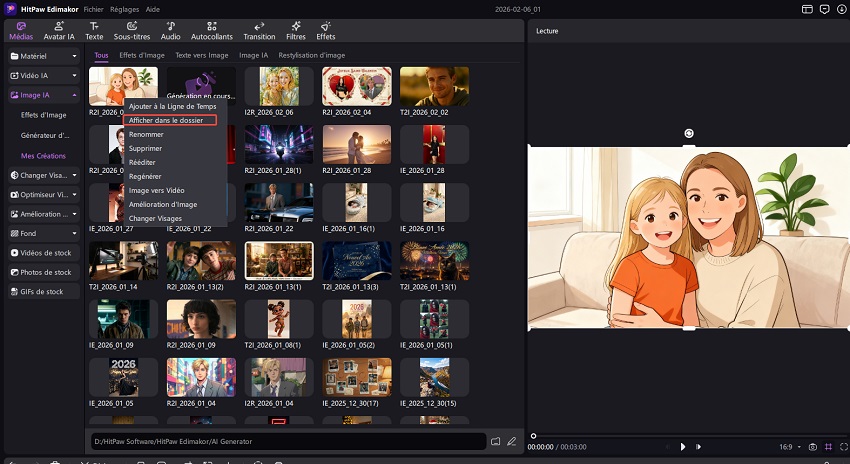The height and width of the screenshot is (464, 850).
Task: Choose 'Afficher dans le dossier' from context menu
Action: [x=166, y=120]
